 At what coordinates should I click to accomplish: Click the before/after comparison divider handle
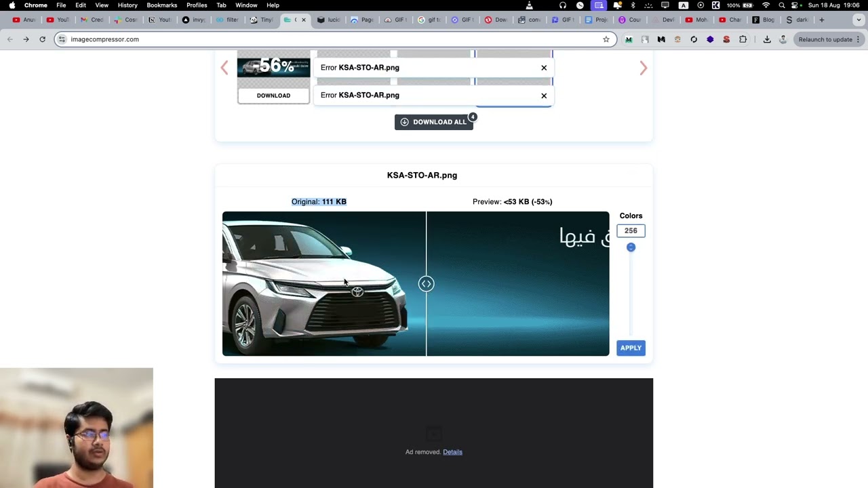point(426,283)
